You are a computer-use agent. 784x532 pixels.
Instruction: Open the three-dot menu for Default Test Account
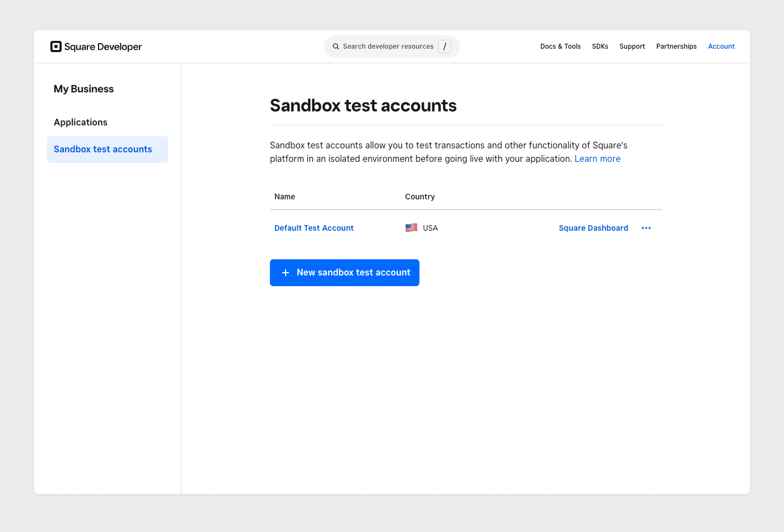point(646,228)
